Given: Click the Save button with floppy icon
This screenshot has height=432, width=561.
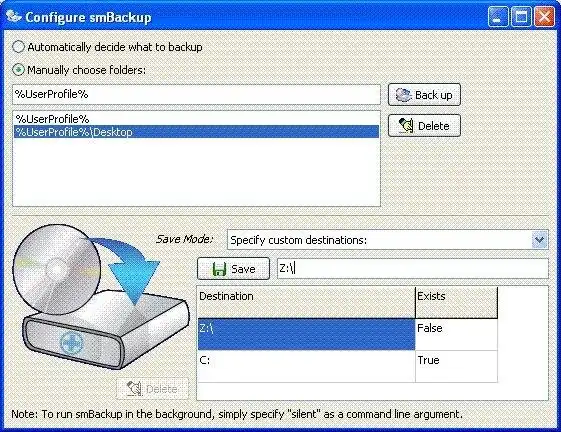Looking at the screenshot, I should coord(233,268).
